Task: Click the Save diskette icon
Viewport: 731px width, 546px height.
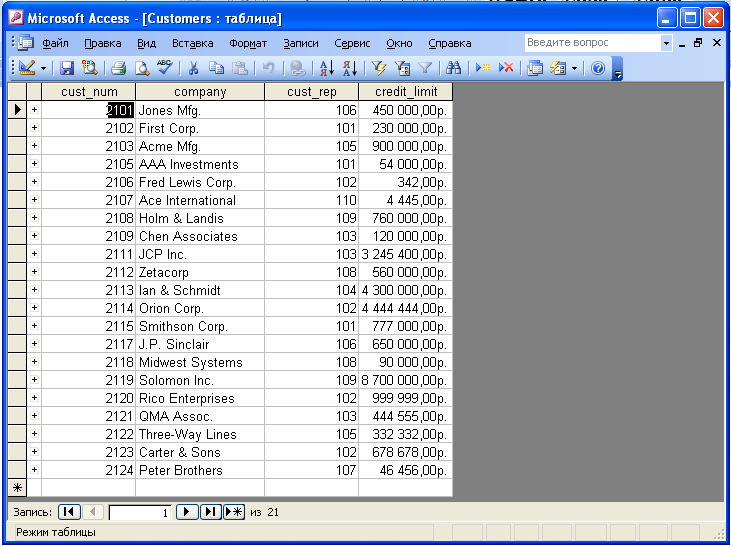Action: [x=67, y=68]
